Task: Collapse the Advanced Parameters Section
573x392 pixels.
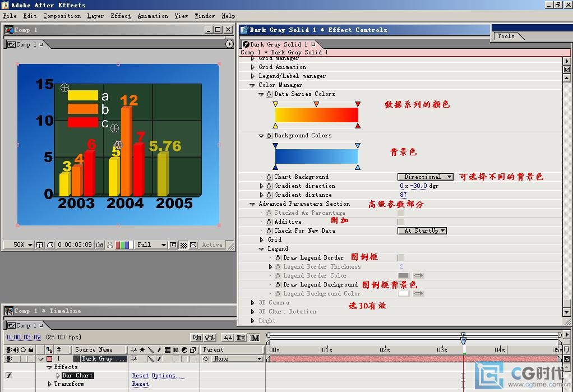Action: 252,204
